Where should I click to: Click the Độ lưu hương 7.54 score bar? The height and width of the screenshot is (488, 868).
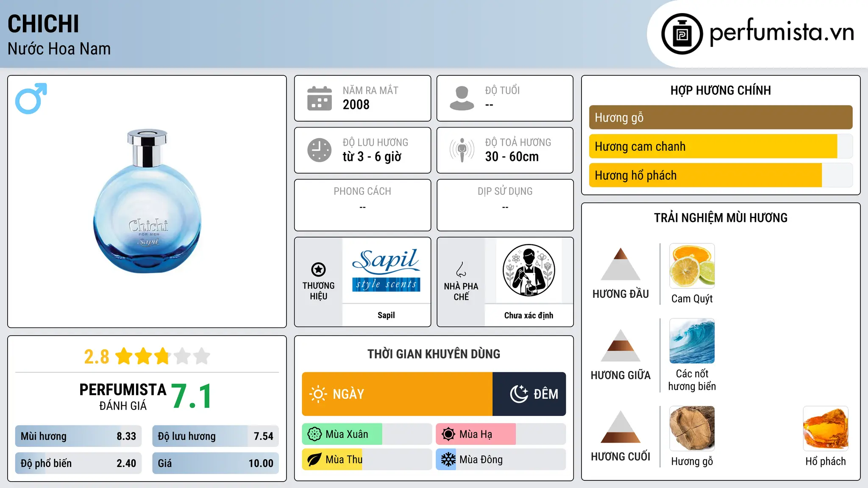click(216, 436)
